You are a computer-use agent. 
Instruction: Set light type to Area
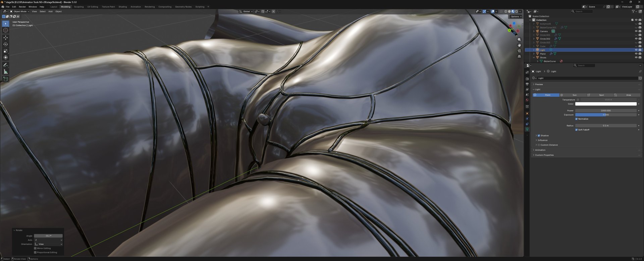tap(627, 95)
